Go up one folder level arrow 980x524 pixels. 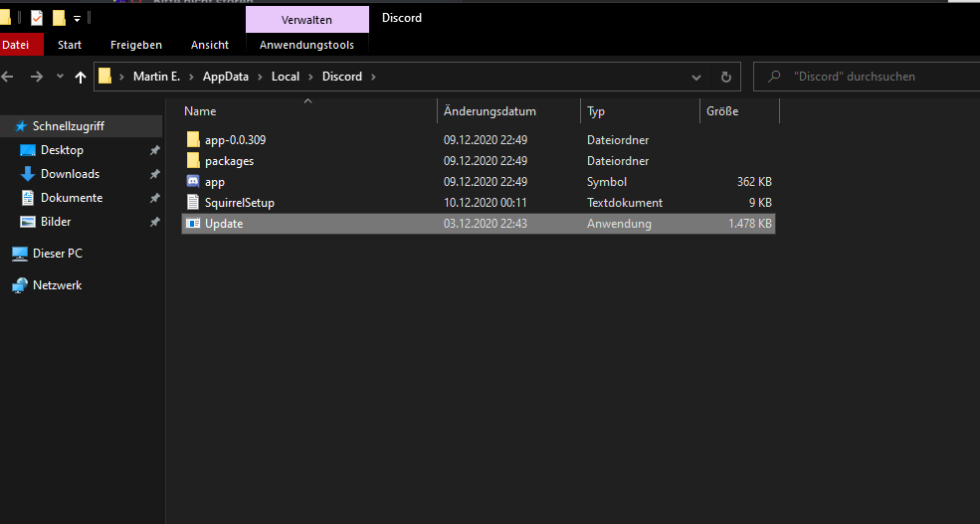80,77
